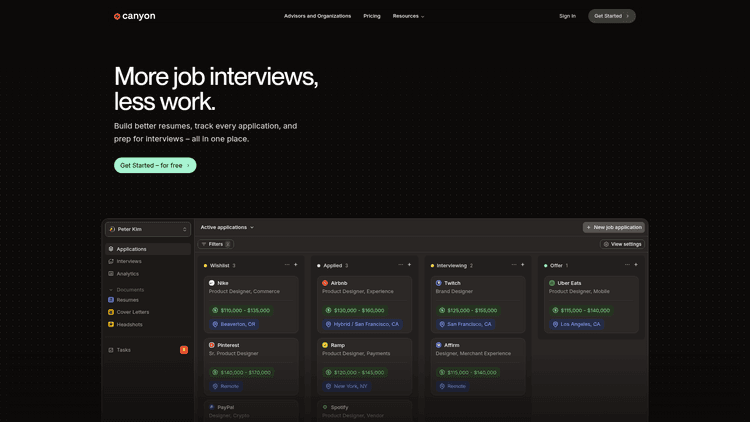Go to the Pricing page

pyautogui.click(x=372, y=16)
